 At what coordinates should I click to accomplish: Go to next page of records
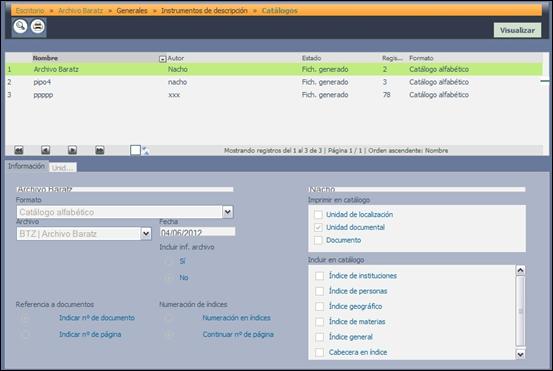pyautogui.click(x=72, y=150)
